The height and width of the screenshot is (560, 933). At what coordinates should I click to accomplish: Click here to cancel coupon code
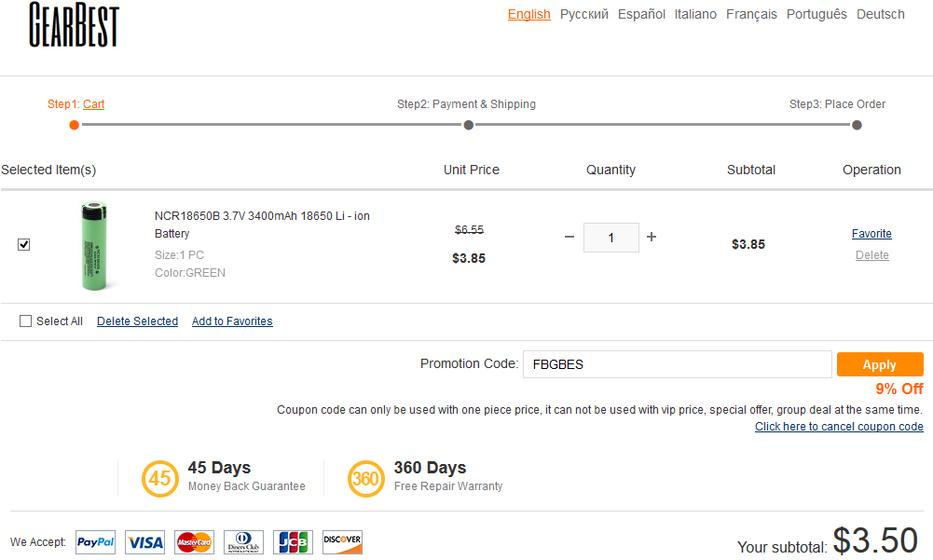[839, 427]
